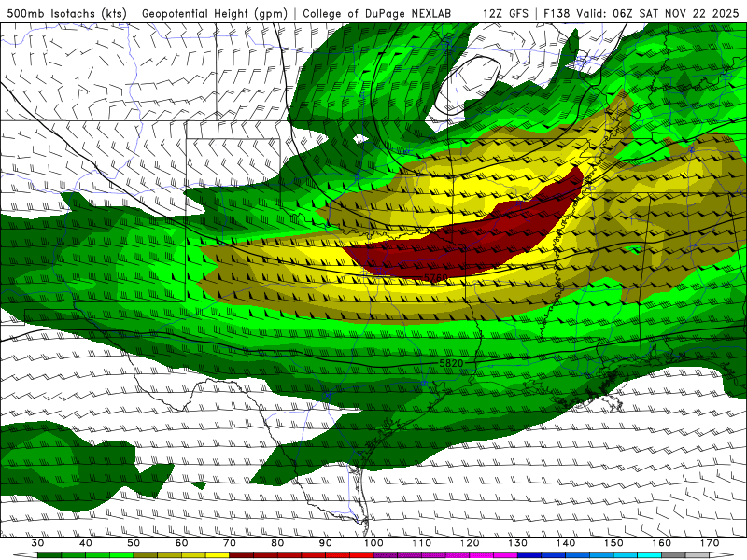Click the 'Valid: 06Z SAT NOV 22 2025' text

657,13
